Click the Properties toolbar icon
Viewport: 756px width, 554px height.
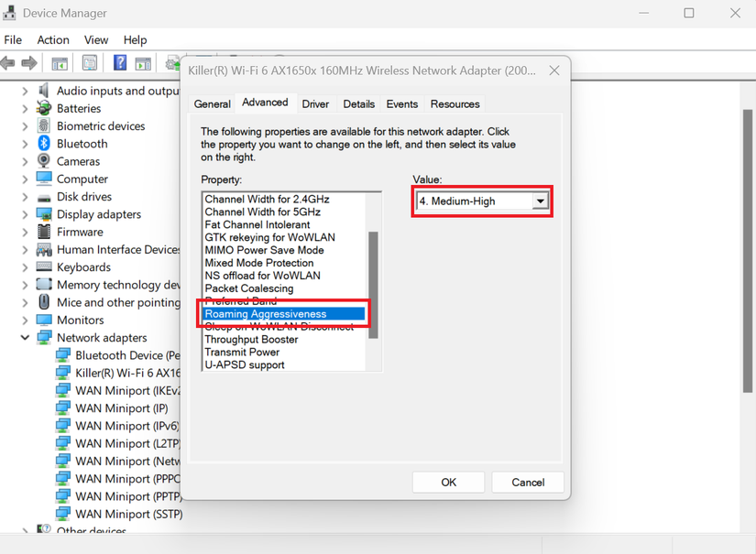[88, 62]
